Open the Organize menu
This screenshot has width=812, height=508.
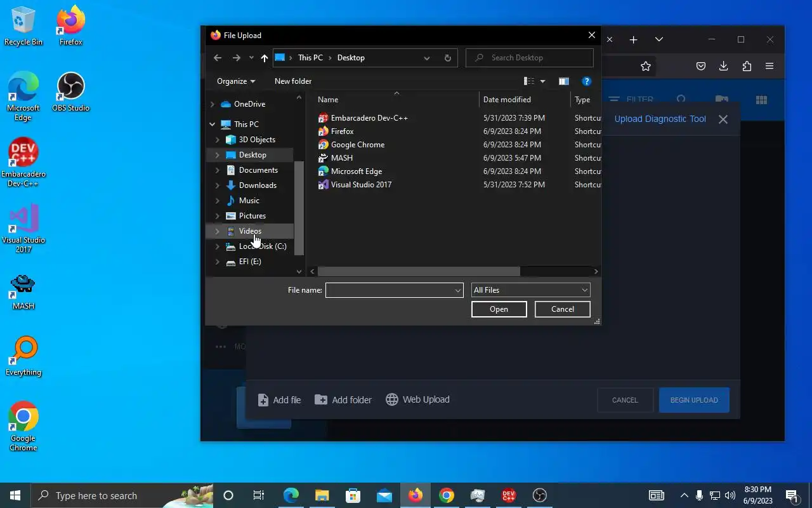pyautogui.click(x=236, y=81)
